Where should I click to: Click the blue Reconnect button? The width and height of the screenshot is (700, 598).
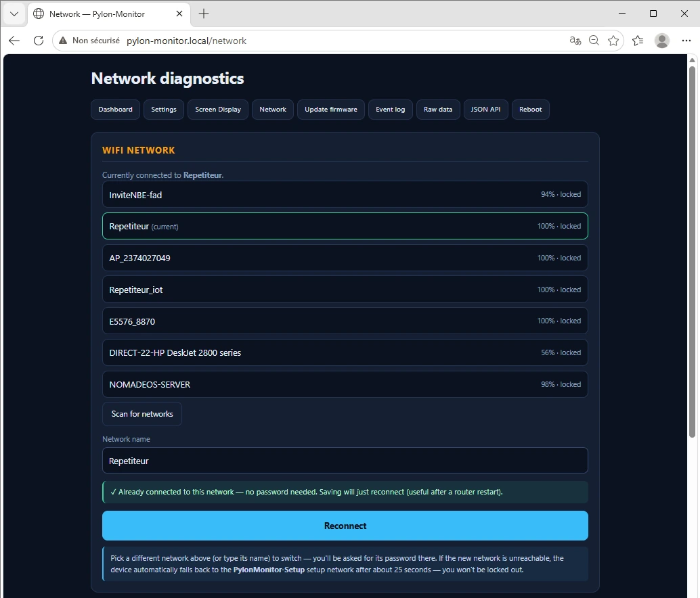pos(345,526)
